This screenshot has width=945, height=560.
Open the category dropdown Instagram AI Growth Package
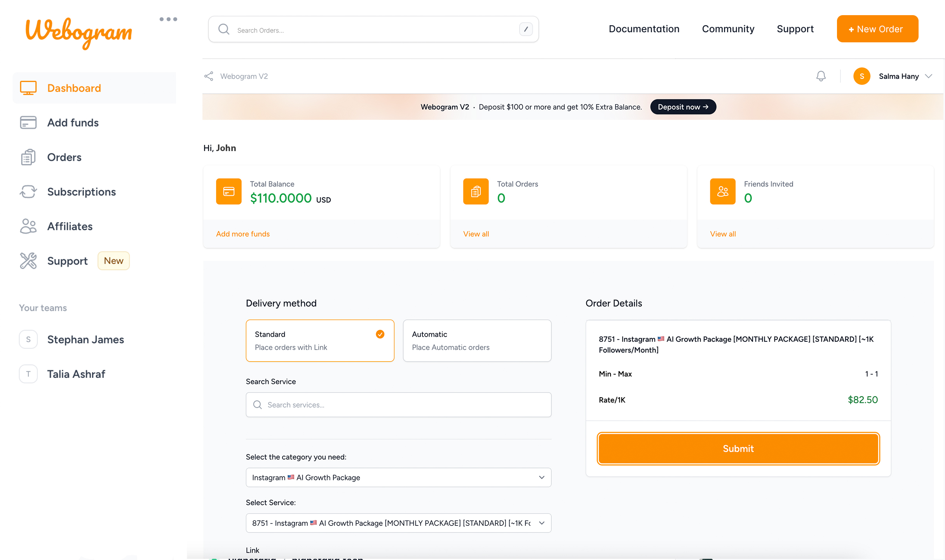(x=398, y=477)
